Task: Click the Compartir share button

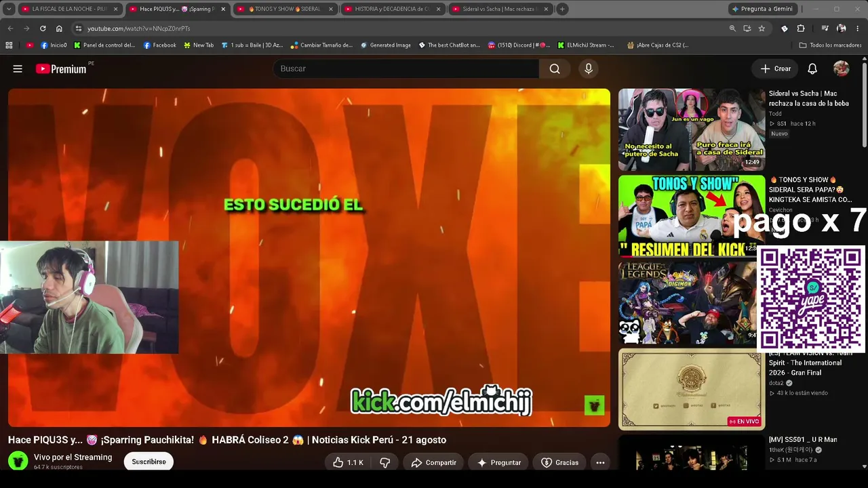Action: click(433, 462)
